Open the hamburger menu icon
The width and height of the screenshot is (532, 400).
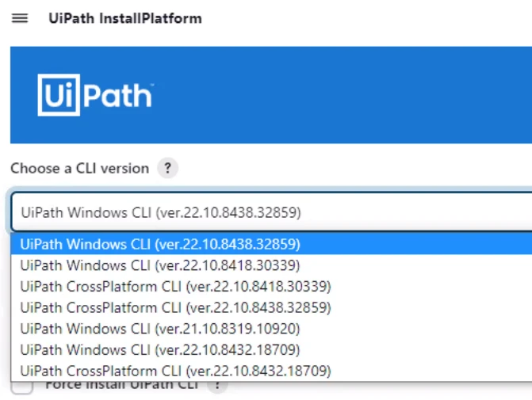[x=20, y=18]
